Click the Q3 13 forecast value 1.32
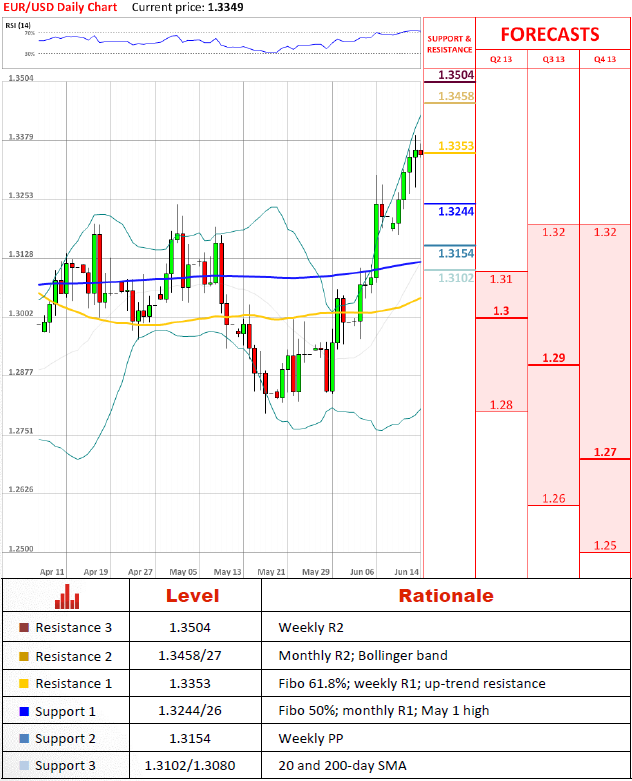 [x=553, y=232]
